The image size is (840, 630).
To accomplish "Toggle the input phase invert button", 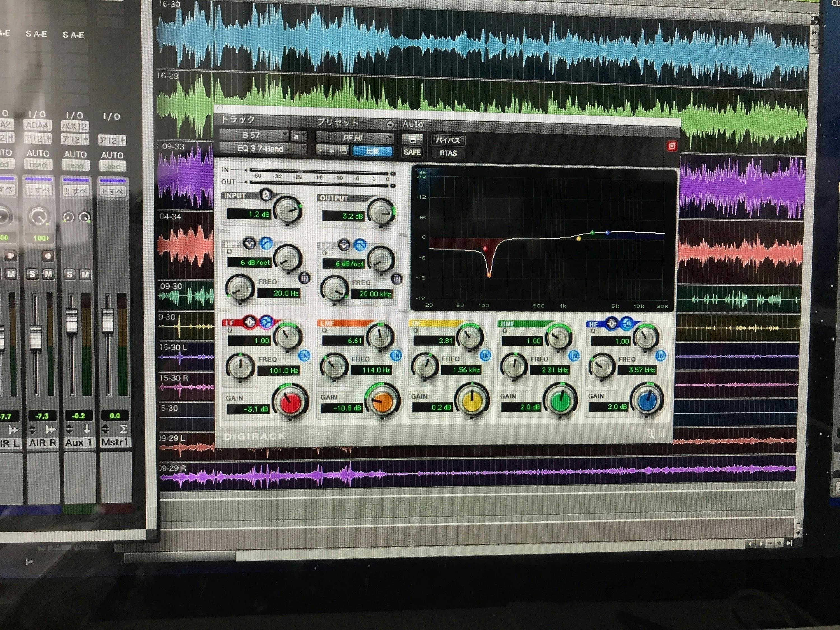I will 265,195.
